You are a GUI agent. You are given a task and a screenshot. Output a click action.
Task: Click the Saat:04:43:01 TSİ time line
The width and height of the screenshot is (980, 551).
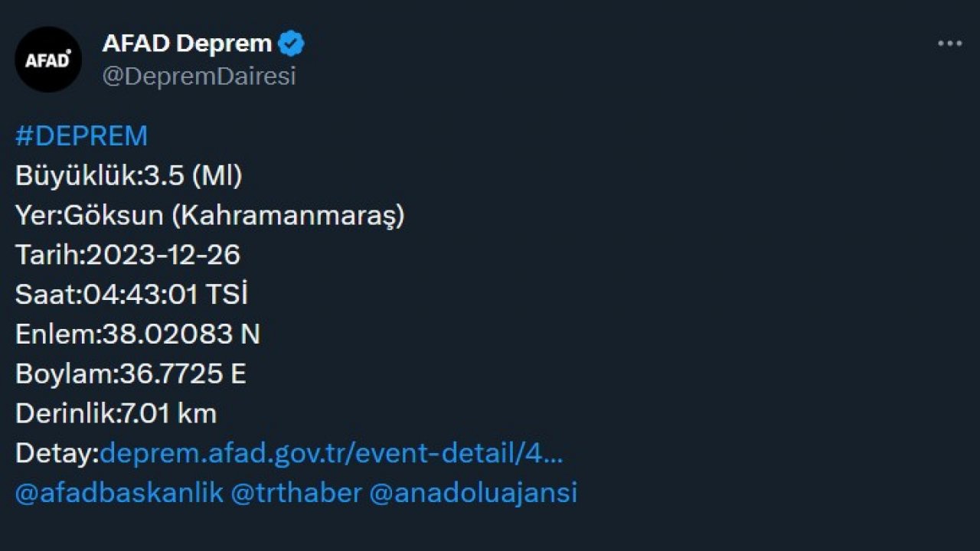pos(132,295)
